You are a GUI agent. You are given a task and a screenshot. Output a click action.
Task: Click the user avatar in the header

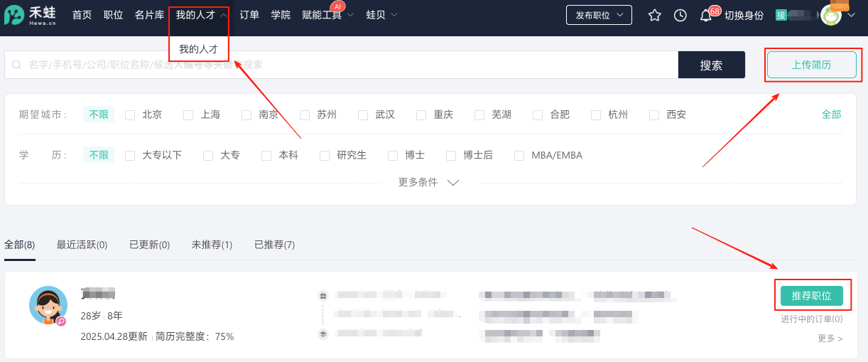click(x=830, y=15)
